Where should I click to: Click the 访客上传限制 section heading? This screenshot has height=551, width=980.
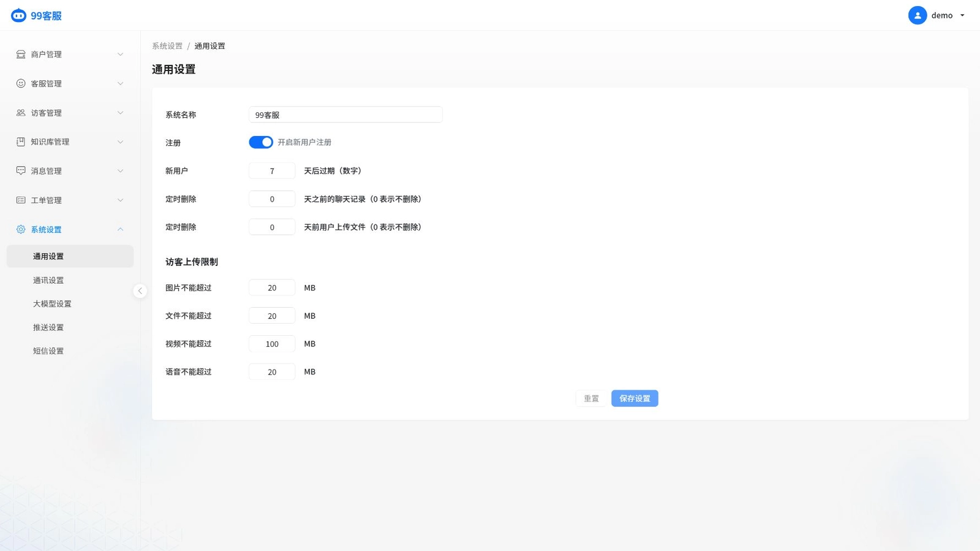click(192, 262)
